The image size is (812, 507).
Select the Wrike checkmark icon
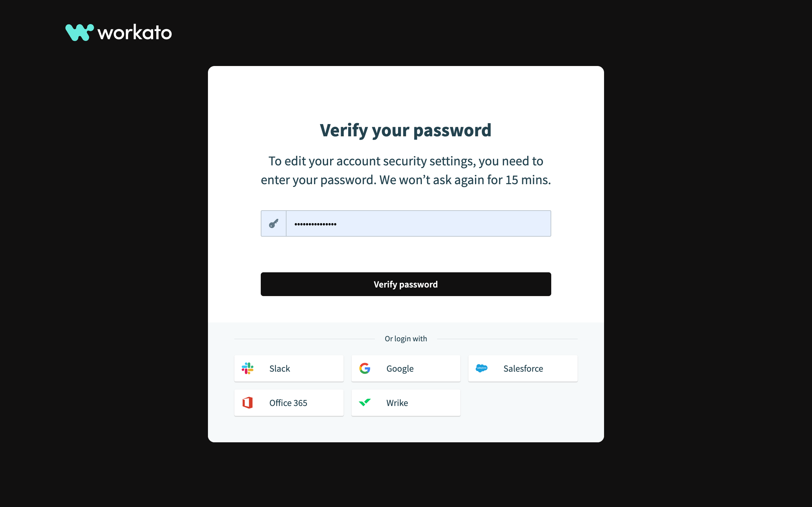coord(365,403)
